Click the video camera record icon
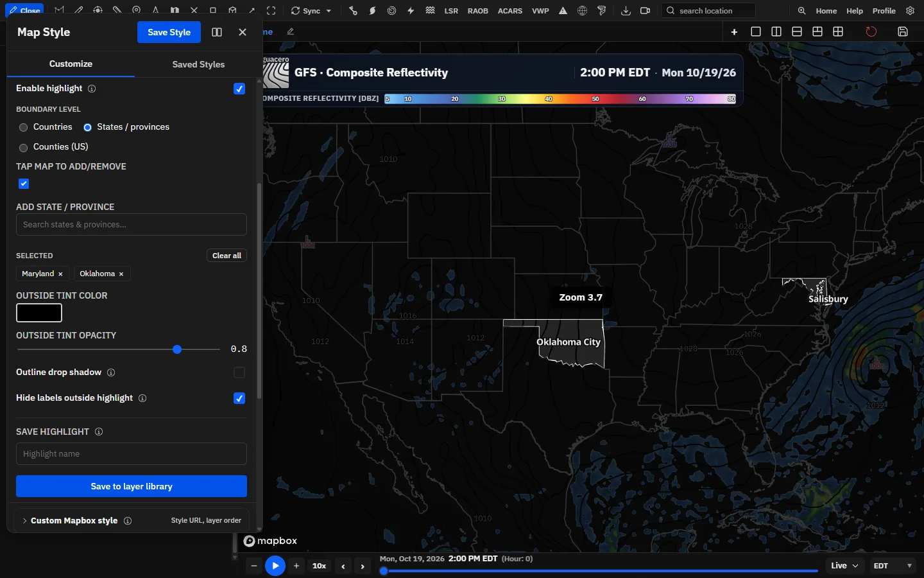The width and height of the screenshot is (924, 578). pos(645,11)
